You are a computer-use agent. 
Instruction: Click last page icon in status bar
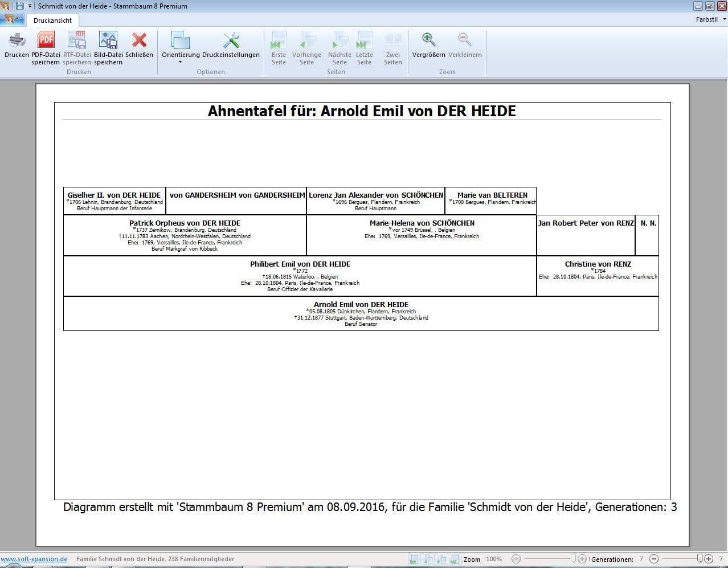(x=455, y=559)
